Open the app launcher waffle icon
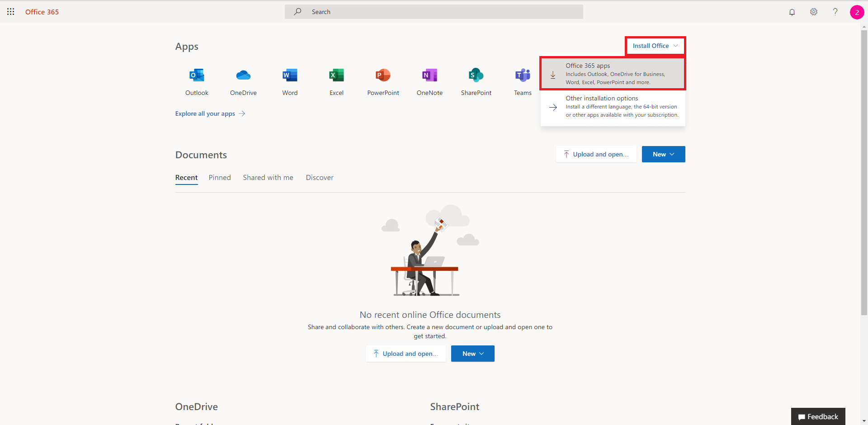 (x=11, y=12)
